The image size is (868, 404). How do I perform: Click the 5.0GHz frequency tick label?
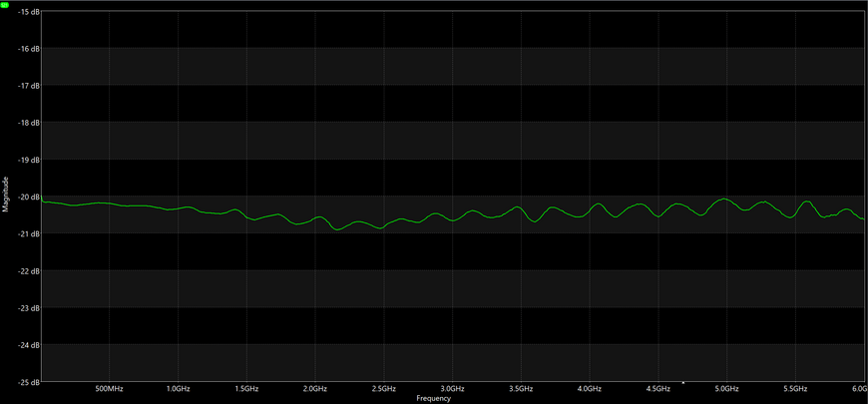(x=727, y=389)
